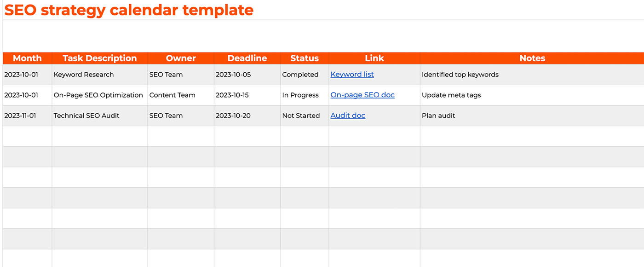Open the Audit doc link
The height and width of the screenshot is (267, 644).
[348, 116]
